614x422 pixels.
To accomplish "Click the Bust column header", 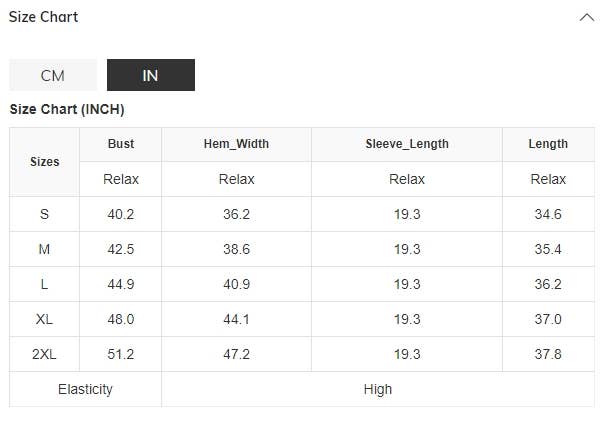I will (121, 144).
